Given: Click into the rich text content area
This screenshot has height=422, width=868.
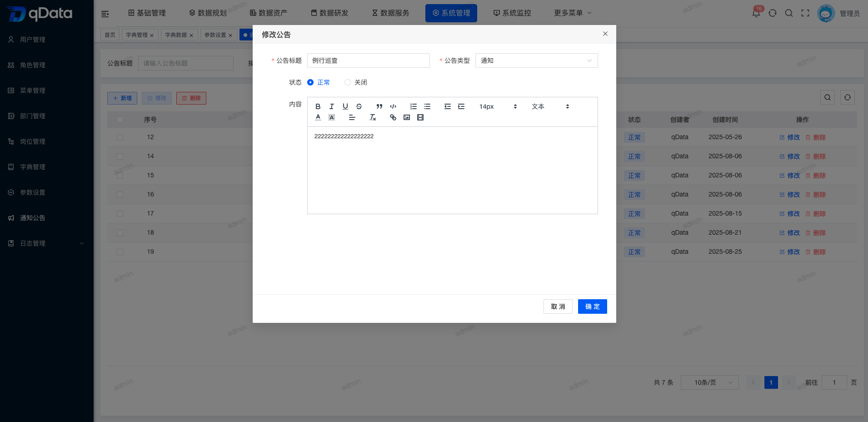Looking at the screenshot, I should pyautogui.click(x=453, y=170).
